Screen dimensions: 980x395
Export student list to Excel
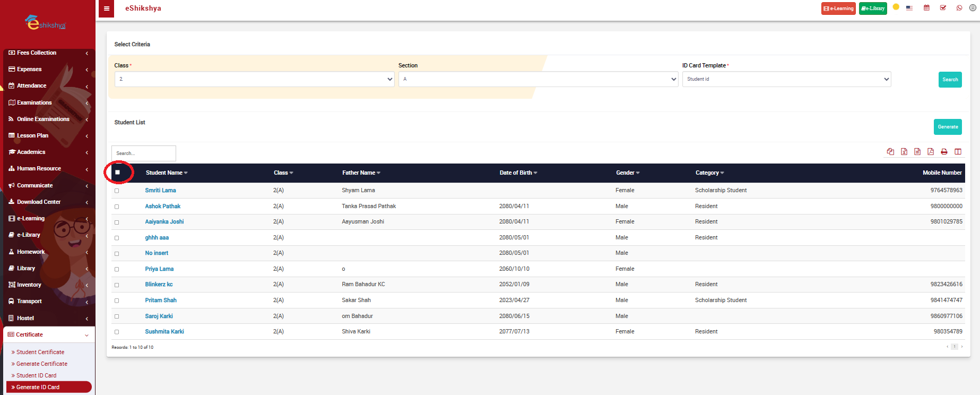[904, 152]
